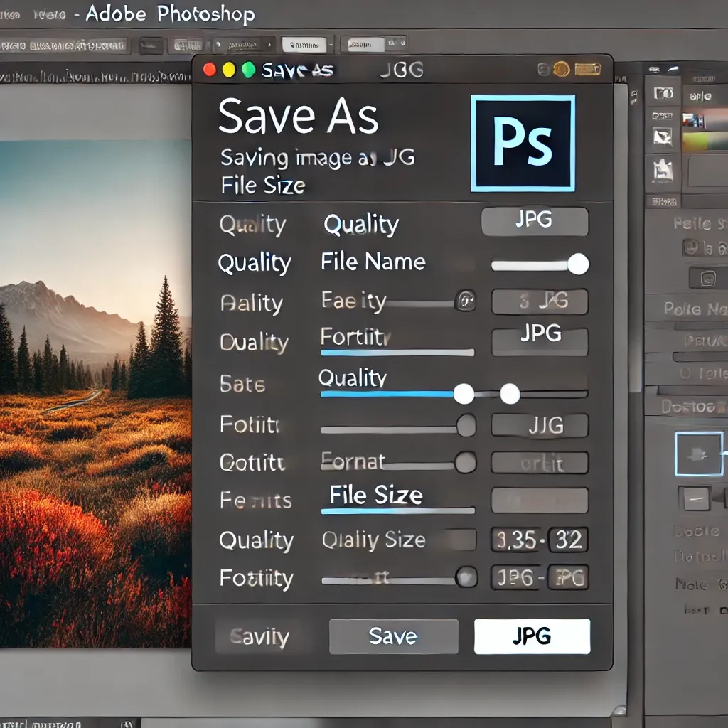Screen dimensions: 728x728
Task: Click the orange circular icon in dialog title bar
Action: pos(562,70)
